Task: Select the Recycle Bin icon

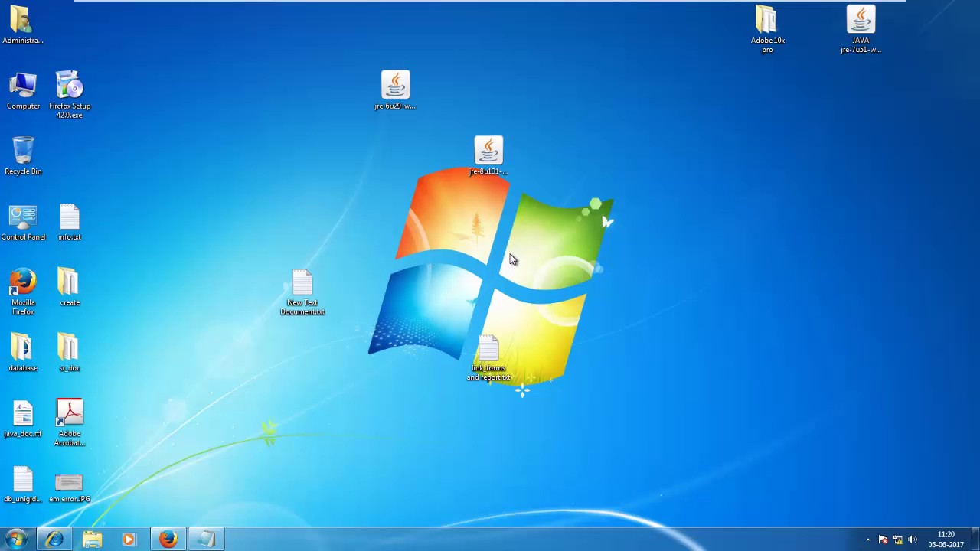Action: pos(23,156)
